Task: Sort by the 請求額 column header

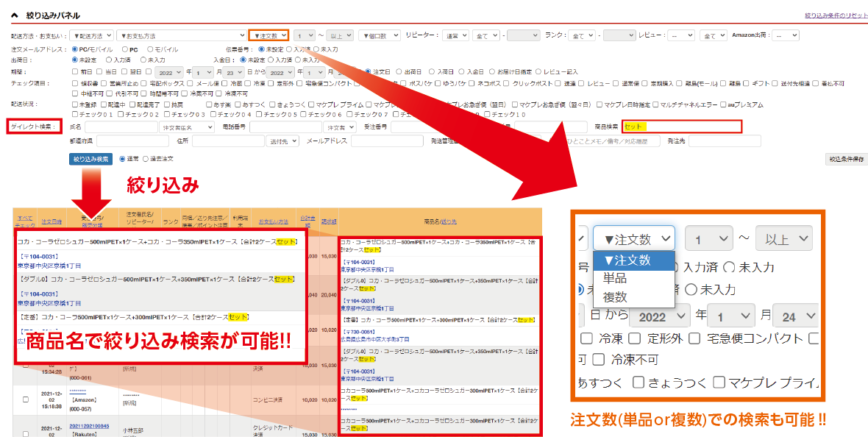Action: [x=330, y=221]
